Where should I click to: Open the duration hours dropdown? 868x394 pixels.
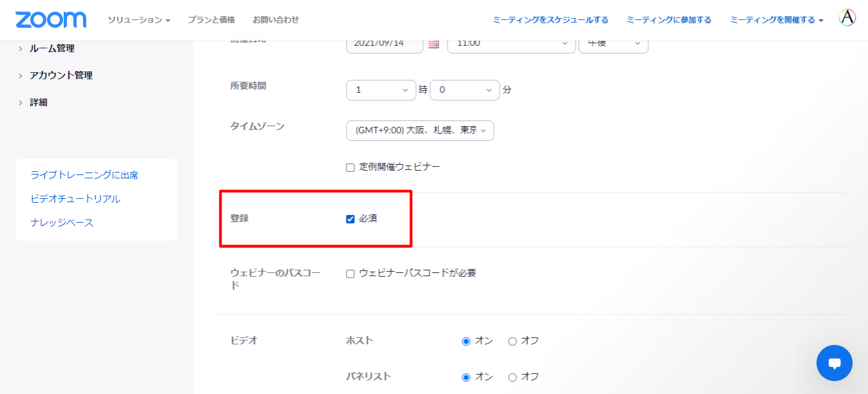coord(381,90)
